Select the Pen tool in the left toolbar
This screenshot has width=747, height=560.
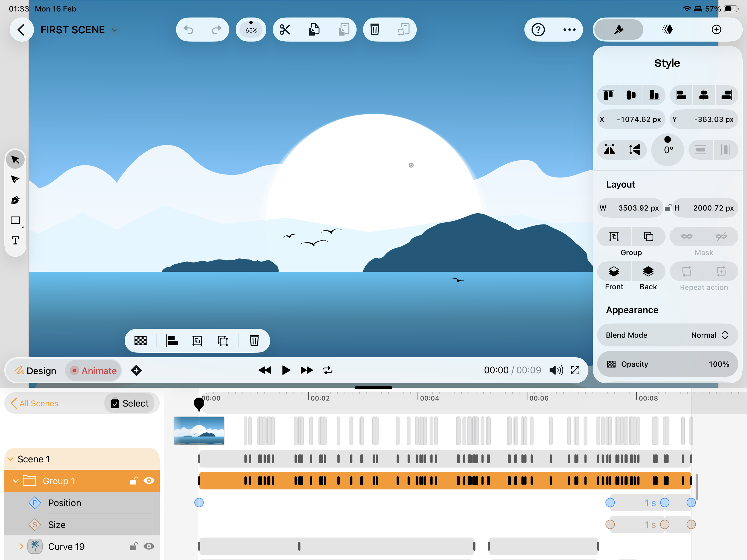pos(15,200)
